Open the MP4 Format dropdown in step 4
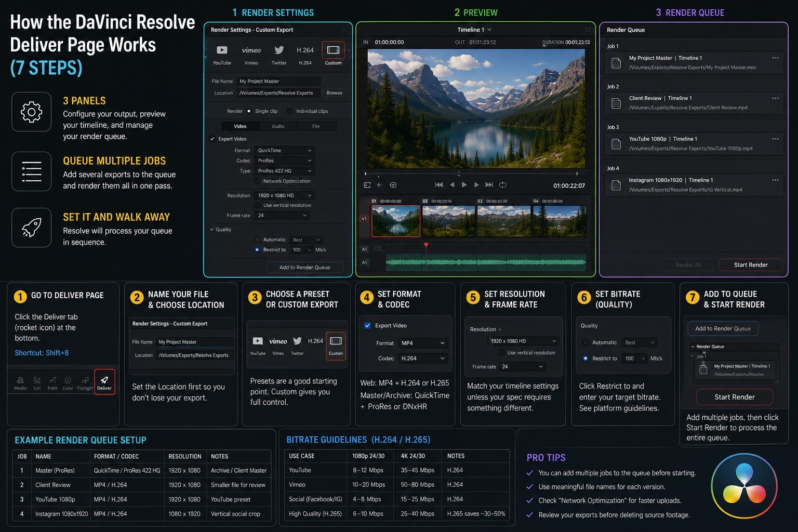 [x=423, y=343]
